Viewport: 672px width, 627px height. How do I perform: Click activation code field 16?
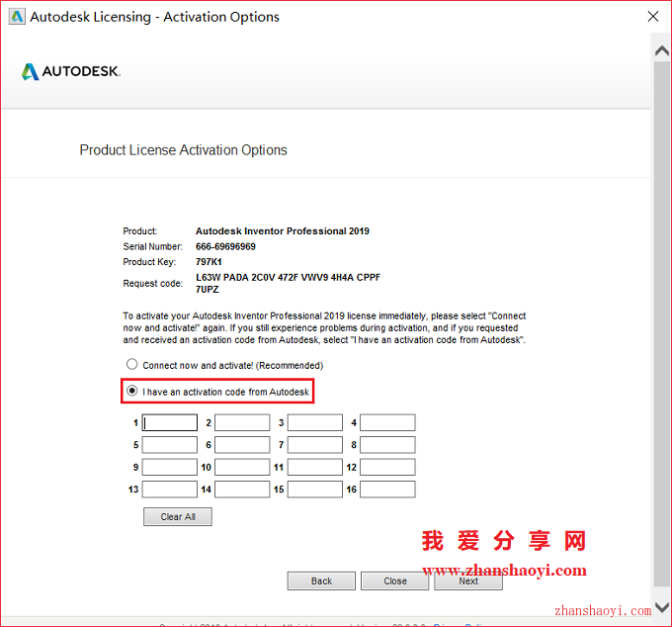pos(387,490)
